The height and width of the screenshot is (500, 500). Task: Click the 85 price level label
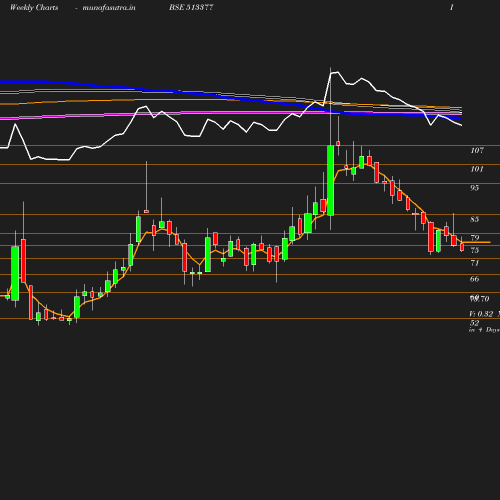(x=475, y=219)
